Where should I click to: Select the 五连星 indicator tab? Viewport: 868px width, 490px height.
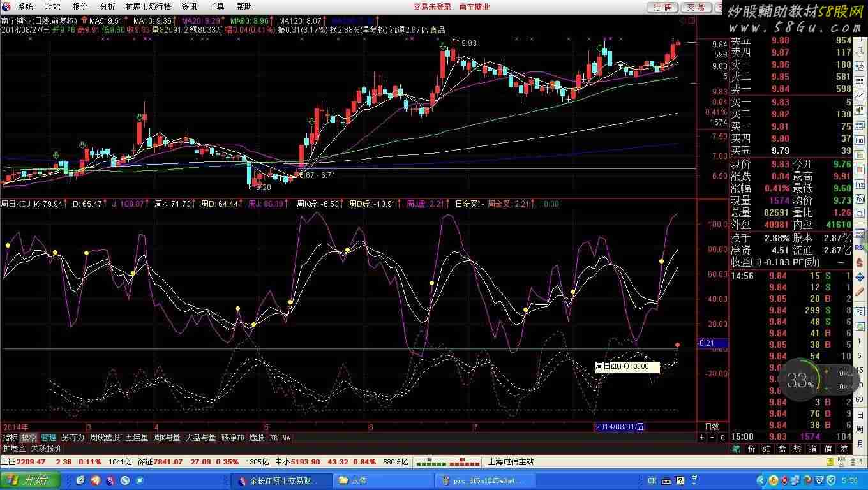pos(137,438)
